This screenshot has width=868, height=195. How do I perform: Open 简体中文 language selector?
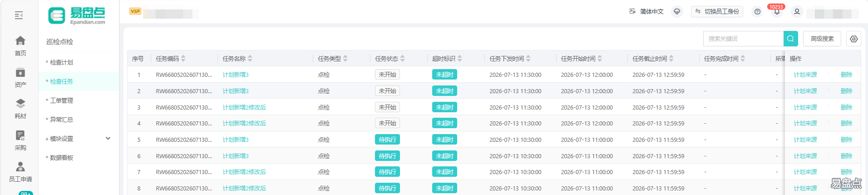tap(651, 11)
